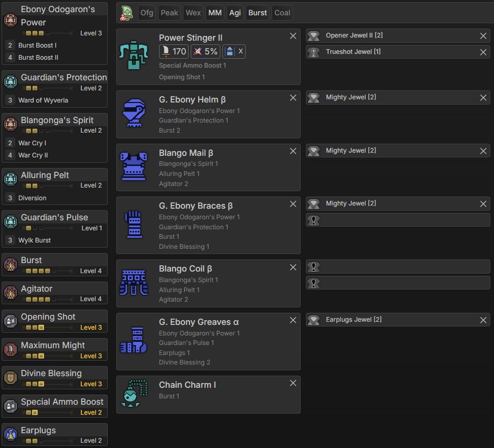Turn off the MM buff toggle
The height and width of the screenshot is (448, 494).
pos(215,13)
